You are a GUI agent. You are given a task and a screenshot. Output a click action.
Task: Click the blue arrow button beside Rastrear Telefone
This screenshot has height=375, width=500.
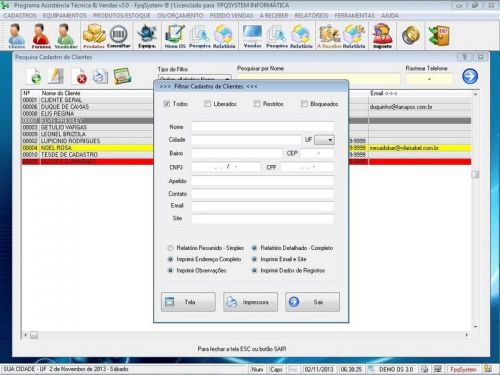click(470, 76)
